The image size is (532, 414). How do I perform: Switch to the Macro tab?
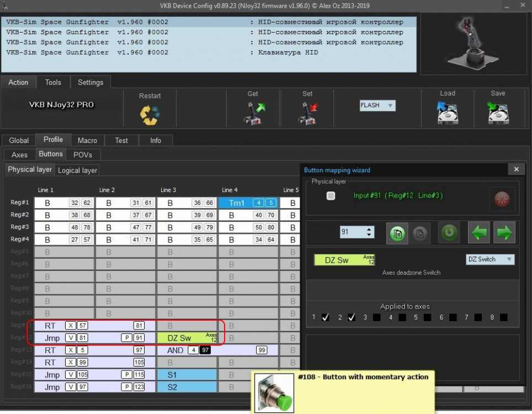coord(87,140)
